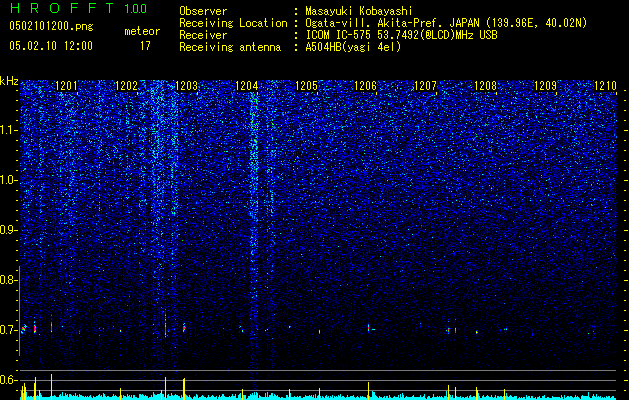Click the version number 1.0.0
The height and width of the screenshot is (400, 629).
(x=136, y=9)
